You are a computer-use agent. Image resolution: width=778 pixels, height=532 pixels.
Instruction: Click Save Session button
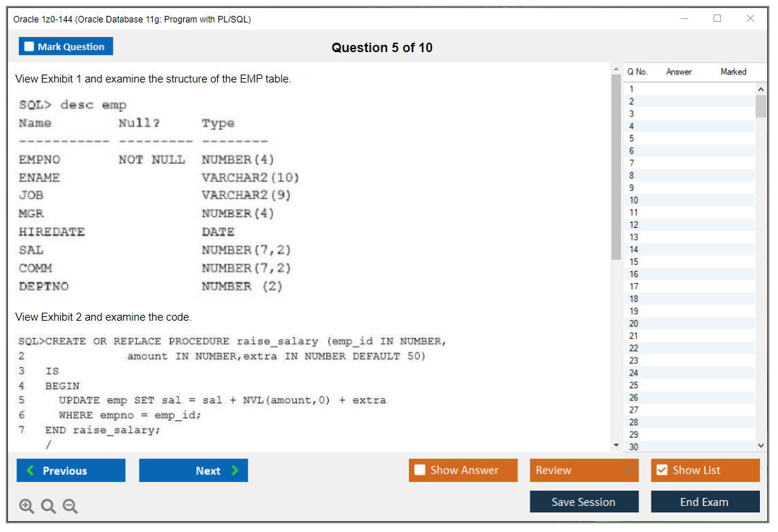coord(584,502)
